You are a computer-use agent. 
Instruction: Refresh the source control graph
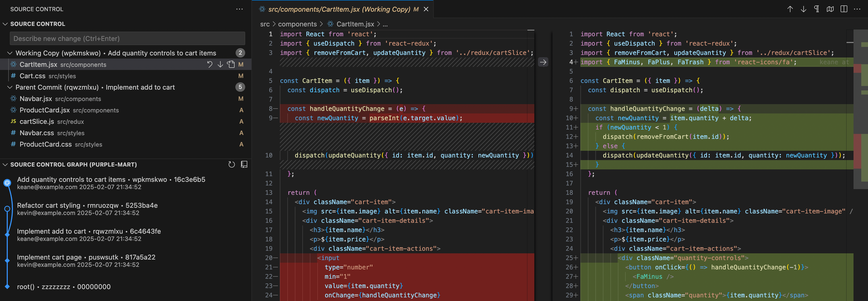coord(231,165)
